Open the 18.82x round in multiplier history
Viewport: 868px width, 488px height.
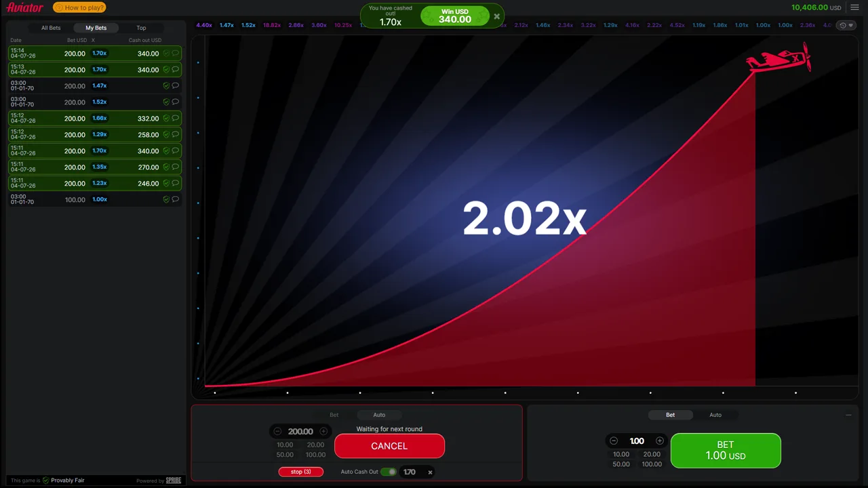272,25
